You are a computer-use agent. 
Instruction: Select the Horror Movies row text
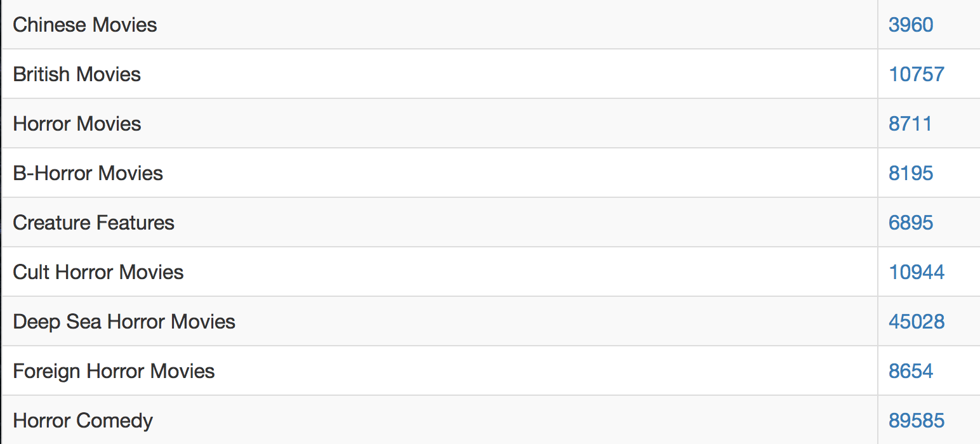[x=77, y=124]
